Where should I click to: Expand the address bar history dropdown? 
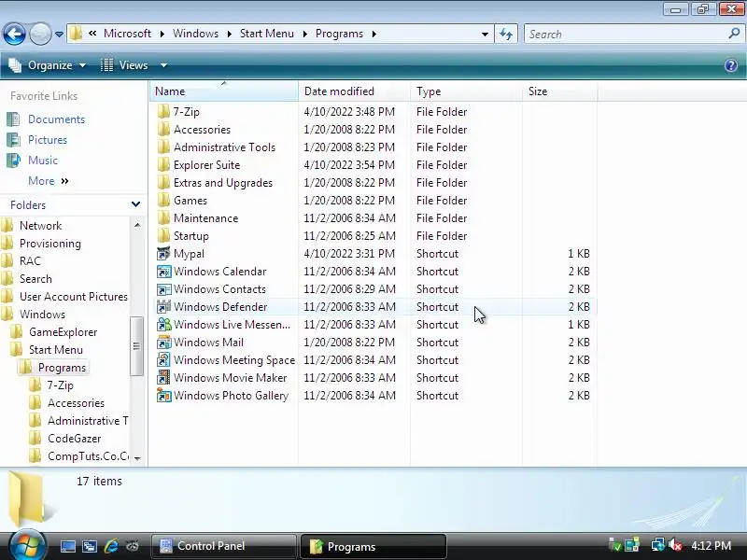[x=485, y=35]
